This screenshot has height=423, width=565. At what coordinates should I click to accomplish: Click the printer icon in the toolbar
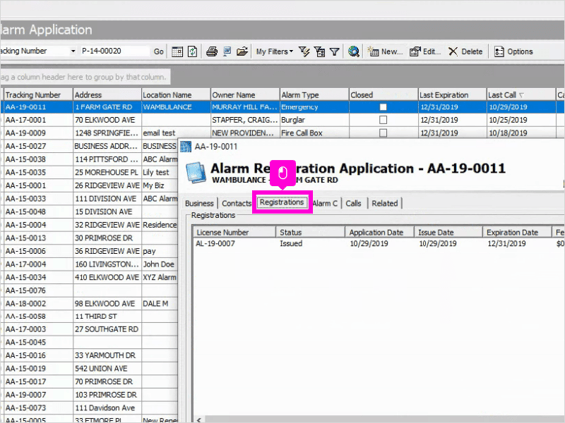212,52
